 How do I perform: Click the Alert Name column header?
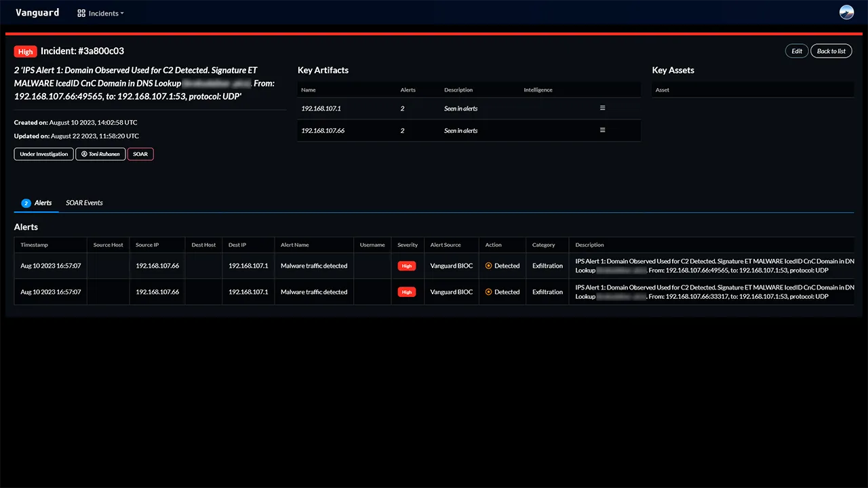click(295, 245)
